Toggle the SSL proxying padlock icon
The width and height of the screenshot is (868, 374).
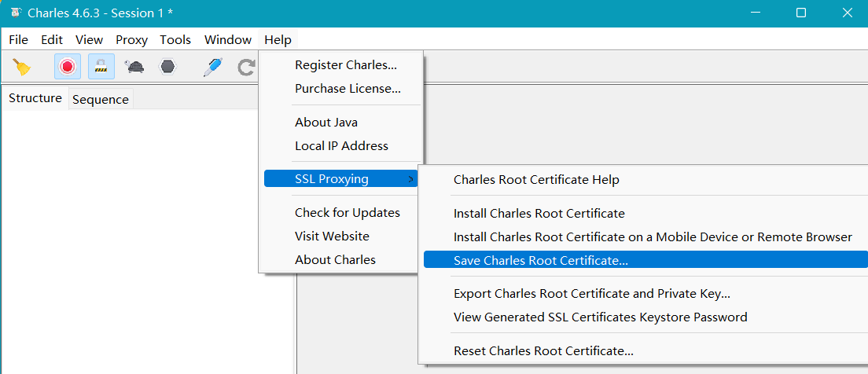pos(101,67)
